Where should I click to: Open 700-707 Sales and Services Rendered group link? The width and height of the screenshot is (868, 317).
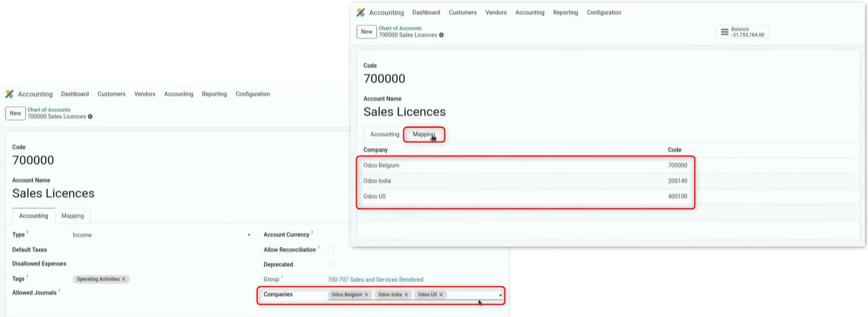click(376, 280)
